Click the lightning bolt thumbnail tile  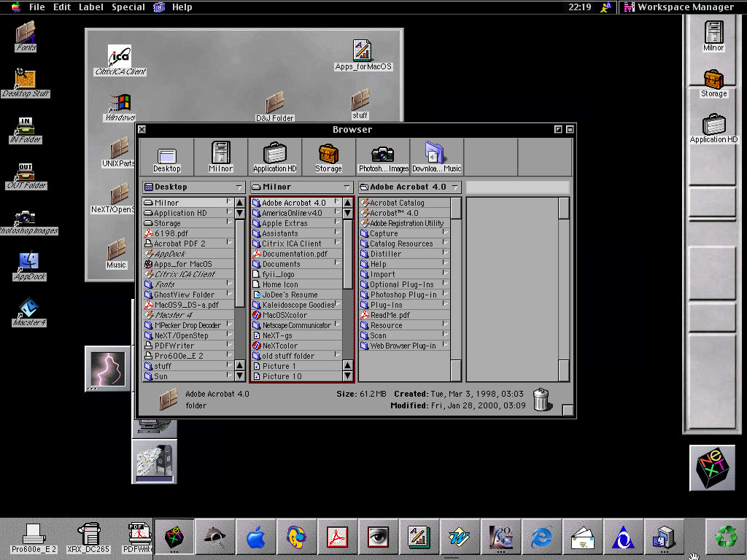[108, 369]
